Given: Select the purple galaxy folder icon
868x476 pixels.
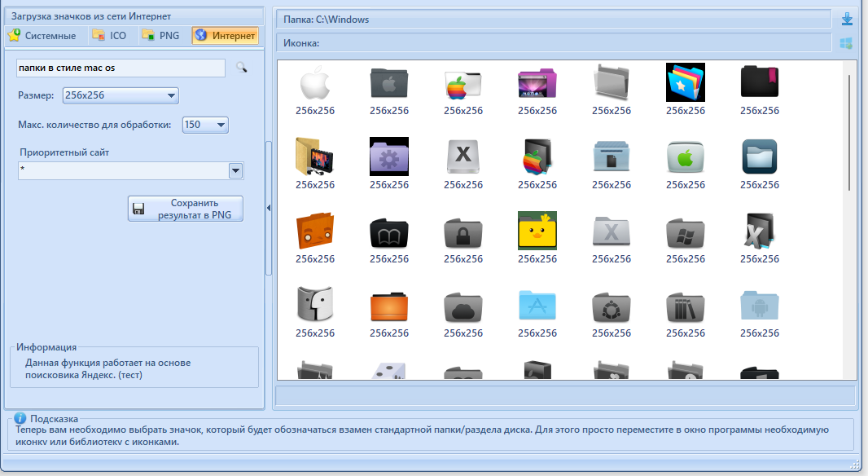Looking at the screenshot, I should tap(537, 83).
